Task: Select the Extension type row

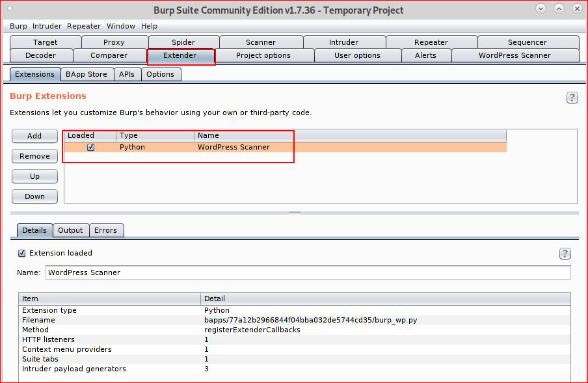Action: click(x=295, y=310)
